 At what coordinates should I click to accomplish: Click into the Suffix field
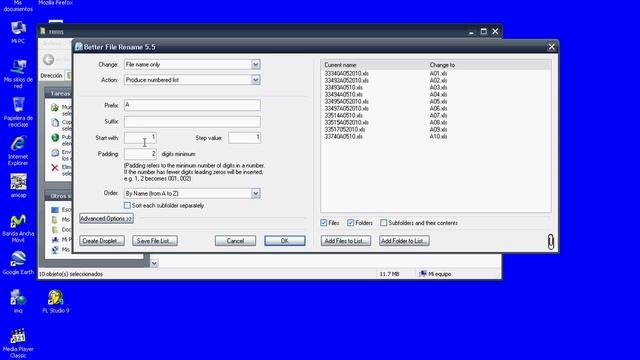click(192, 122)
